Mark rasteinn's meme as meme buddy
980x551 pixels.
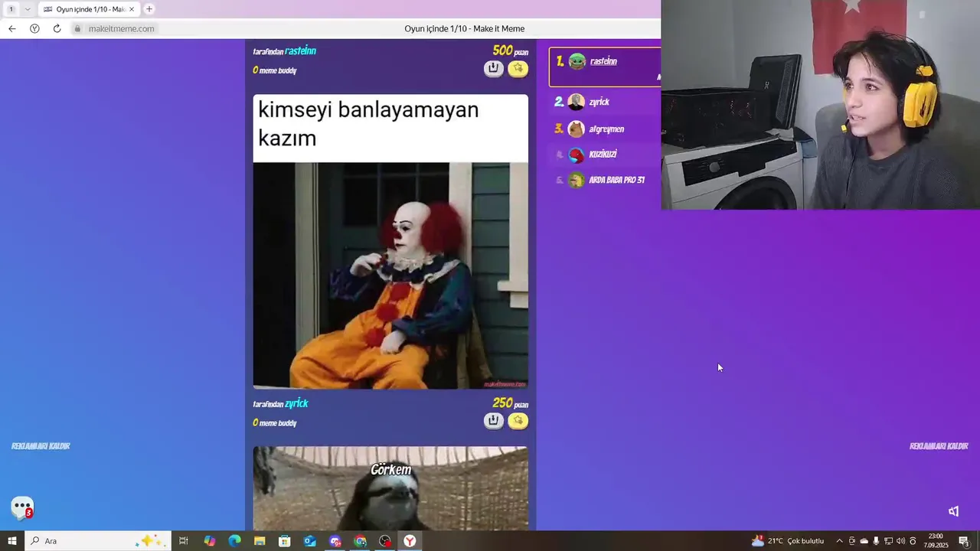[x=518, y=68]
